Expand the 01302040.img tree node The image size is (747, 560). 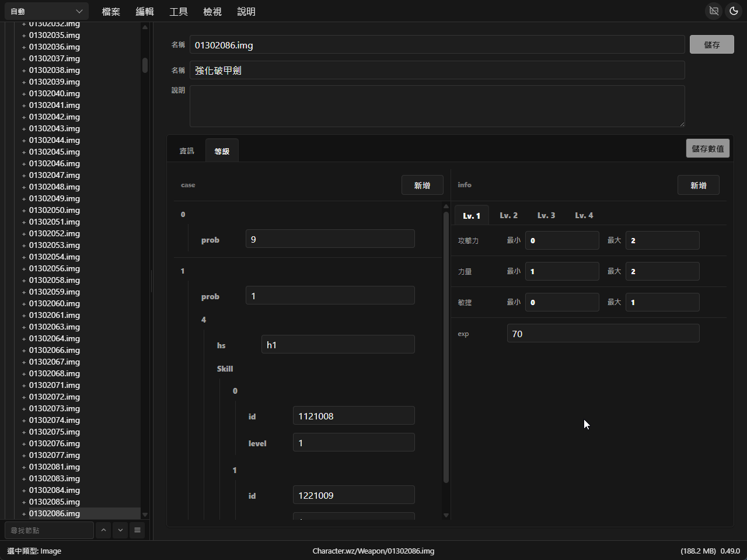(24, 94)
